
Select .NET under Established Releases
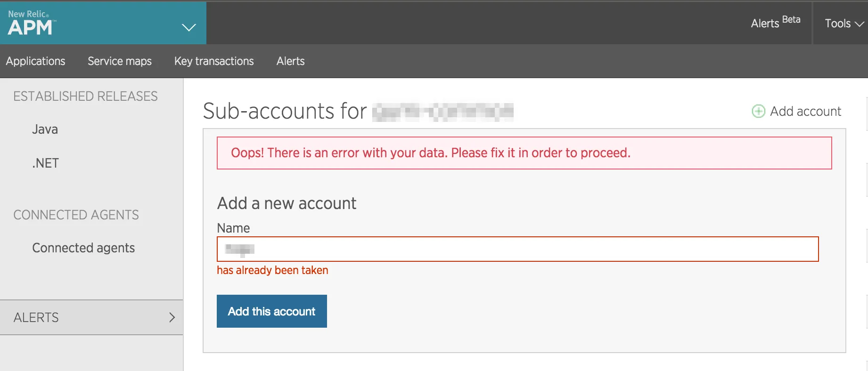(45, 163)
